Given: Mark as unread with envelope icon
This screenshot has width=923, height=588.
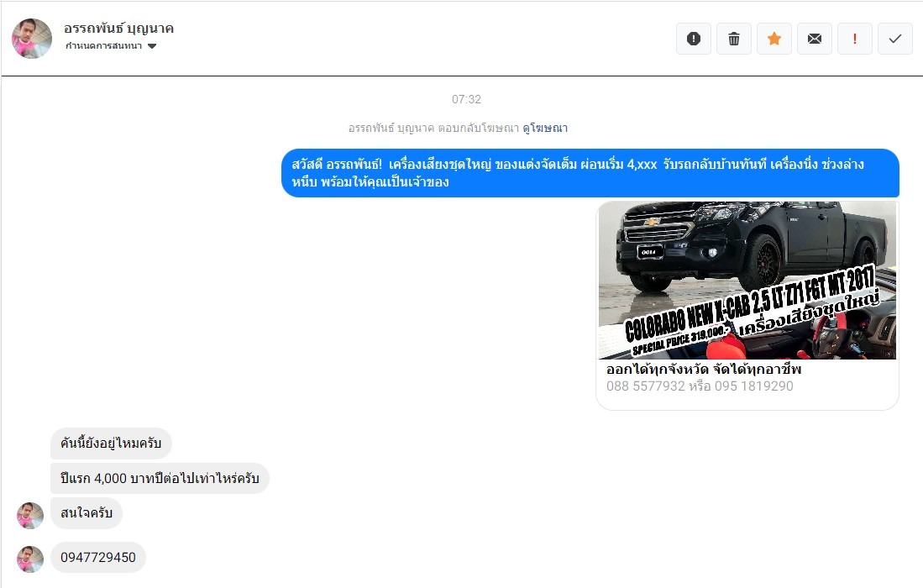Looking at the screenshot, I should (815, 39).
